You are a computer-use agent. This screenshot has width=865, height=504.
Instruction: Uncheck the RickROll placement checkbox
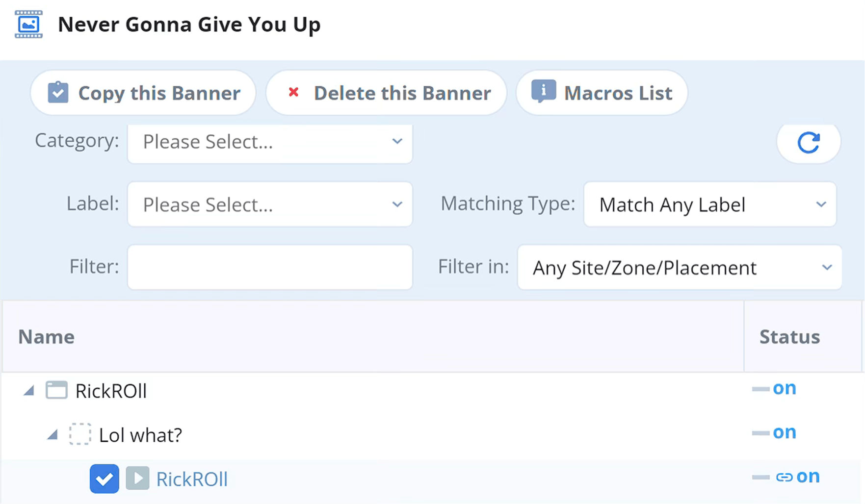click(104, 479)
